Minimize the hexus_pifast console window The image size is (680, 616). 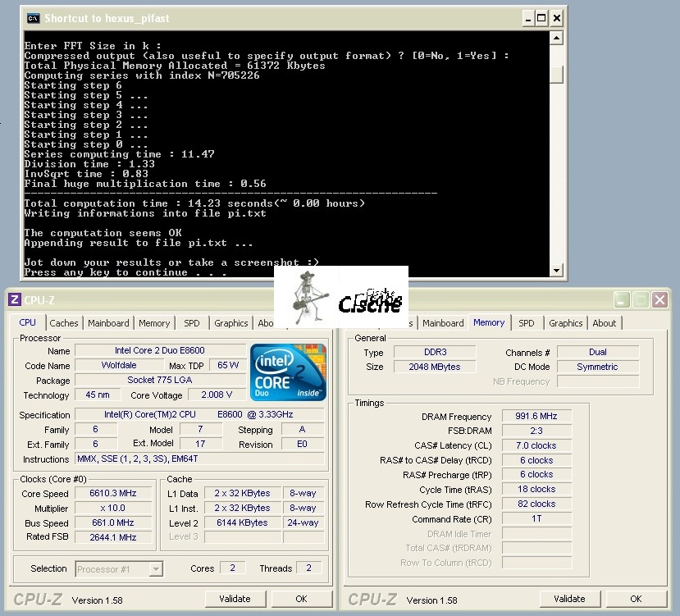coord(527,18)
